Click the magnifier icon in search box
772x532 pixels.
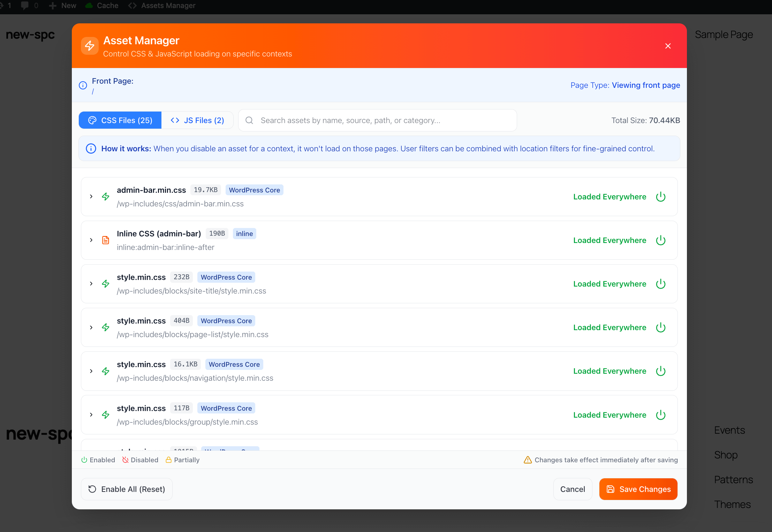coord(249,120)
